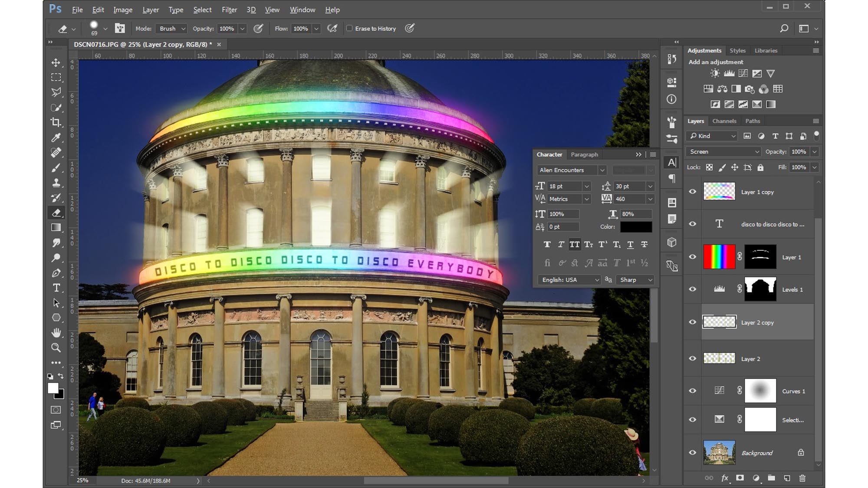Open the Filter menu
Screen dimensions: 868x488
pyautogui.click(x=229, y=10)
